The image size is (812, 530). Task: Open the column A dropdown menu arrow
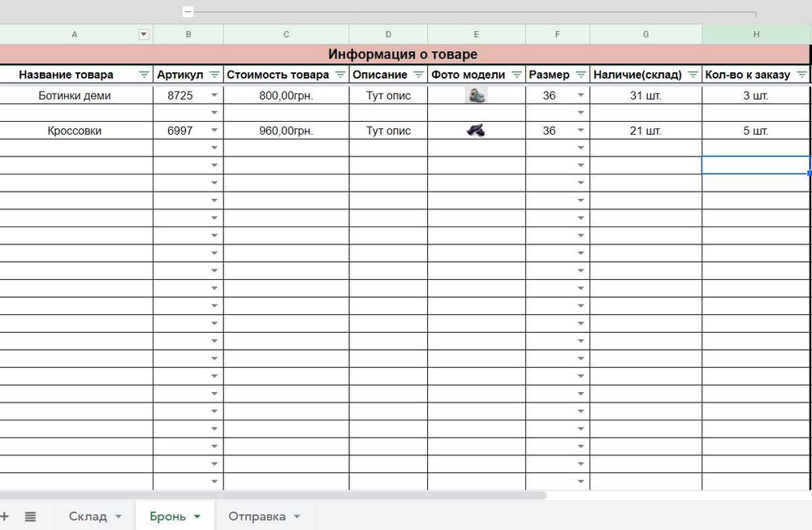point(144,34)
